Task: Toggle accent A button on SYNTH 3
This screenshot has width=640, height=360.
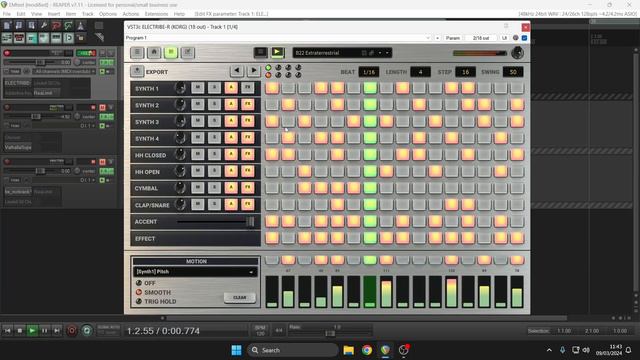Action: [231, 121]
